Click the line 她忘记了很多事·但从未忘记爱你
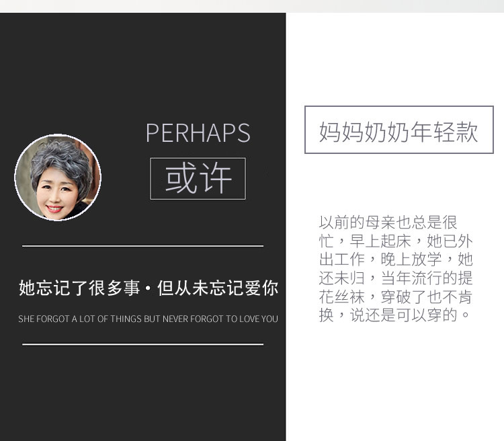 tap(149, 288)
